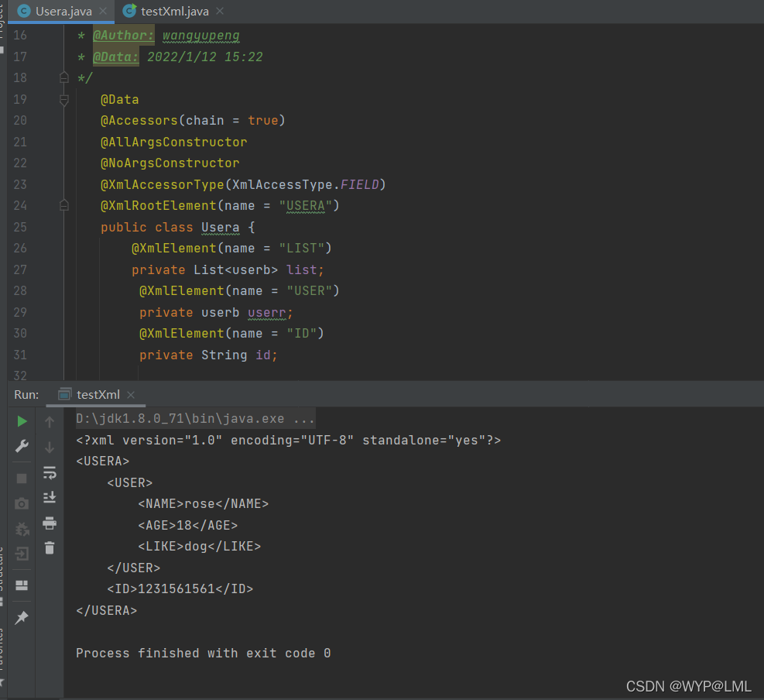Click the xml version declaration line
Screen dimensions: 764x700
(x=289, y=440)
